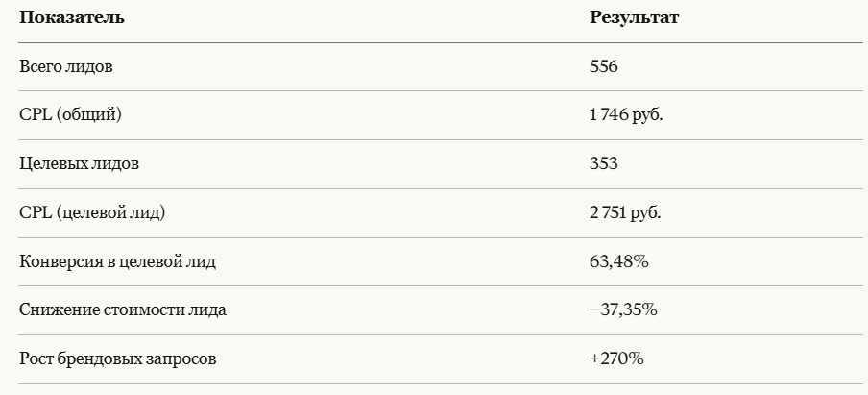
Task: Click the "Результат" column header
Action: coord(634,18)
